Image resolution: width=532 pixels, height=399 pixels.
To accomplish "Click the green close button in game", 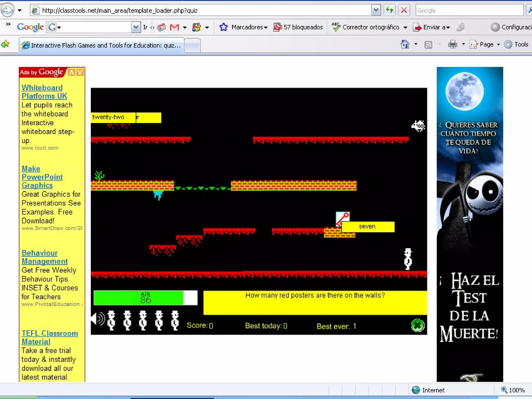I will coord(417,325).
